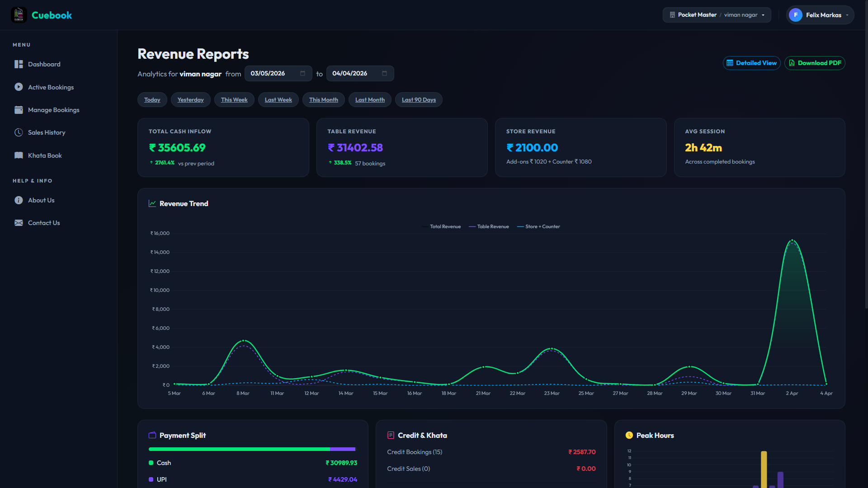Image resolution: width=868 pixels, height=488 pixels.
Task: Open the Sales History clock icon
Action: (19, 132)
